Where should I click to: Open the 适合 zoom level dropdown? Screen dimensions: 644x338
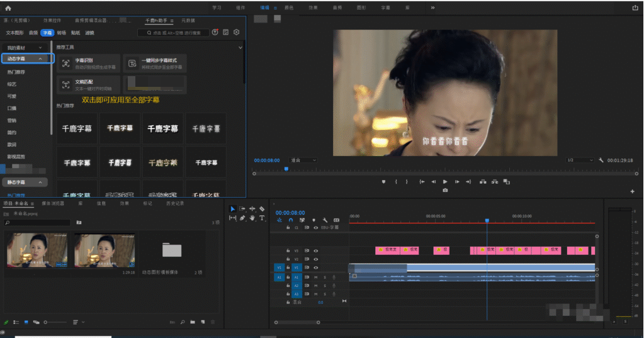(303, 161)
